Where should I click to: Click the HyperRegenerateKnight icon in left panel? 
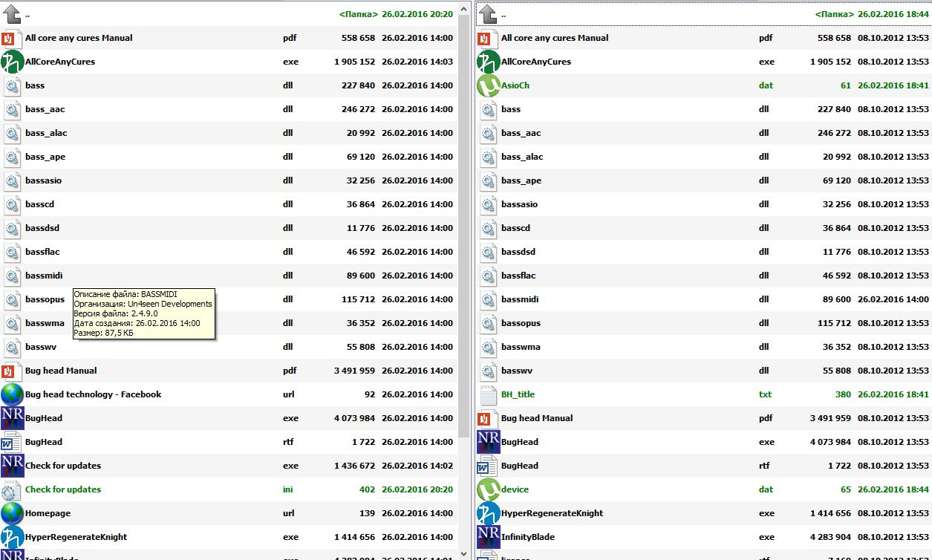click(12, 537)
